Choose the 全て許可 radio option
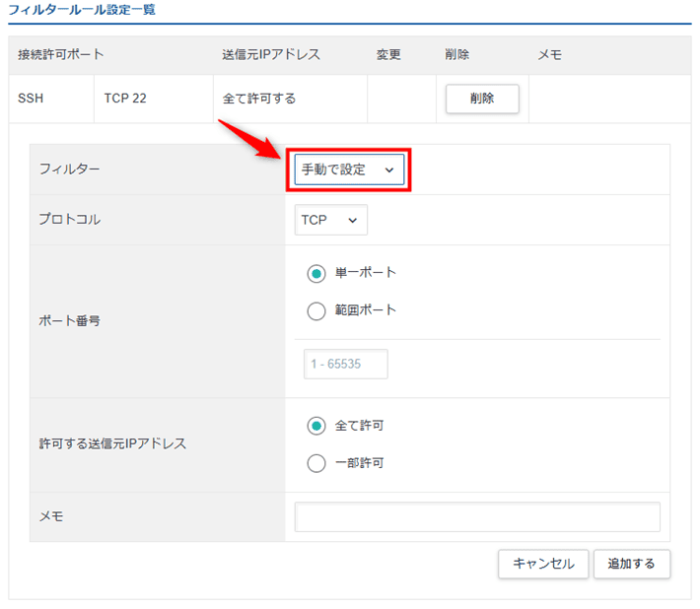700x609 pixels. [x=316, y=426]
